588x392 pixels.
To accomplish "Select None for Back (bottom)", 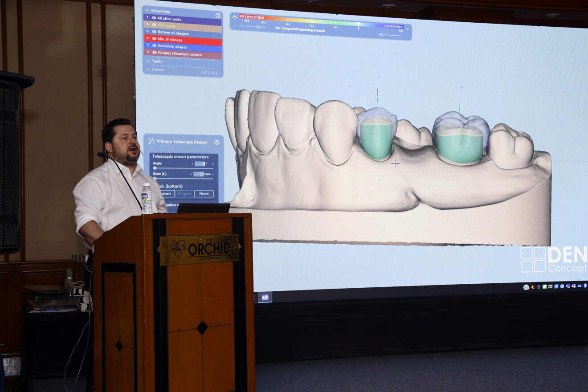I will coord(204,194).
